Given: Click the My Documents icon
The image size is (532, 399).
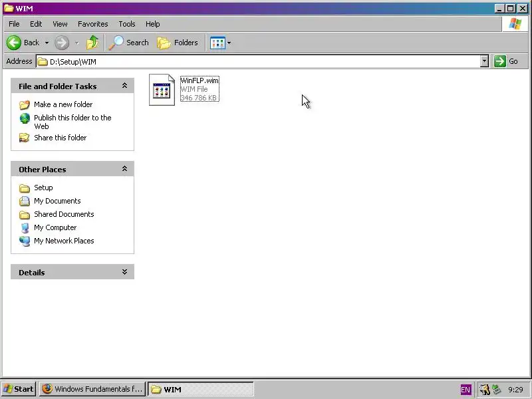Looking at the screenshot, I should [25, 201].
